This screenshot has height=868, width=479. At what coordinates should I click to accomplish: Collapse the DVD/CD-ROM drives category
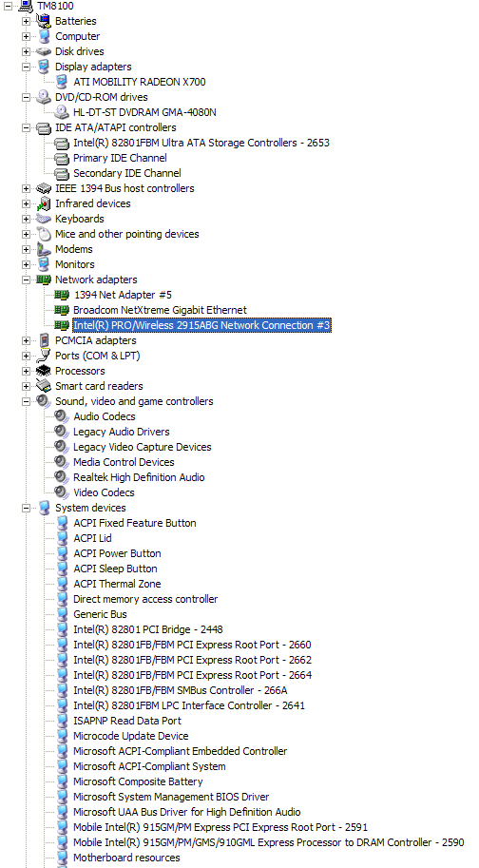coord(26,97)
